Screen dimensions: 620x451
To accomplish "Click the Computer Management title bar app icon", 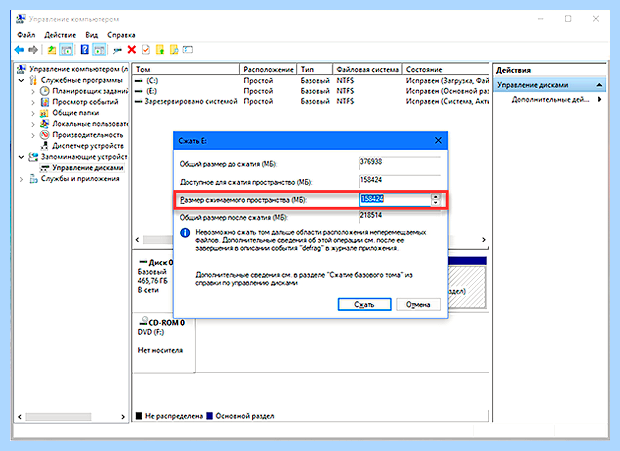I will [x=21, y=19].
